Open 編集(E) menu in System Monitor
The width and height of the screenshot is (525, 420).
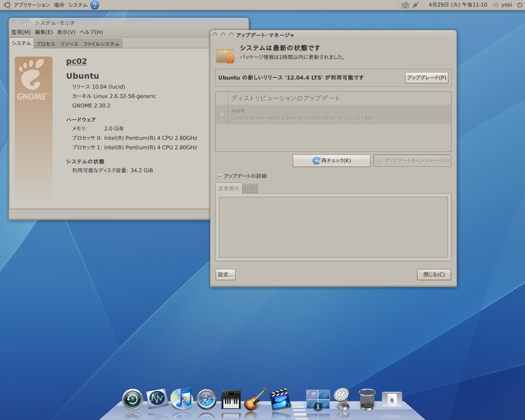point(44,32)
